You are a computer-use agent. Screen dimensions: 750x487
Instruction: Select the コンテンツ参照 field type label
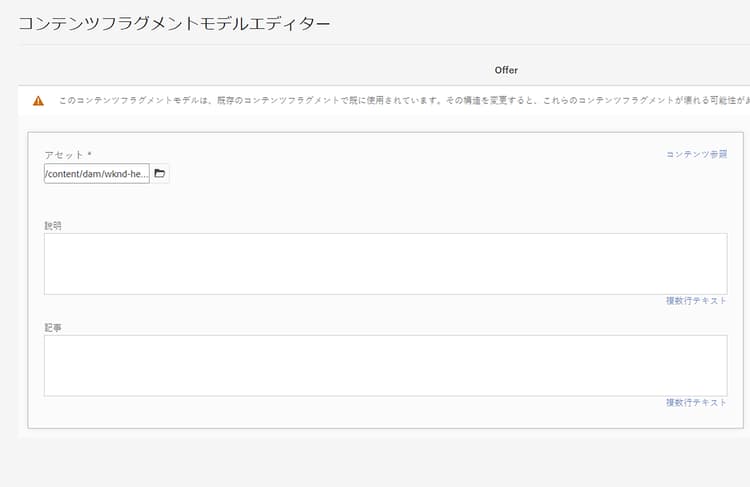(x=696, y=154)
